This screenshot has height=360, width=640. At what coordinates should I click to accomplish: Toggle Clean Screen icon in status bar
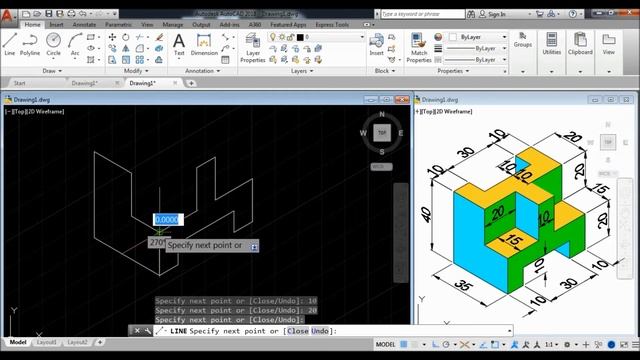(x=624, y=344)
